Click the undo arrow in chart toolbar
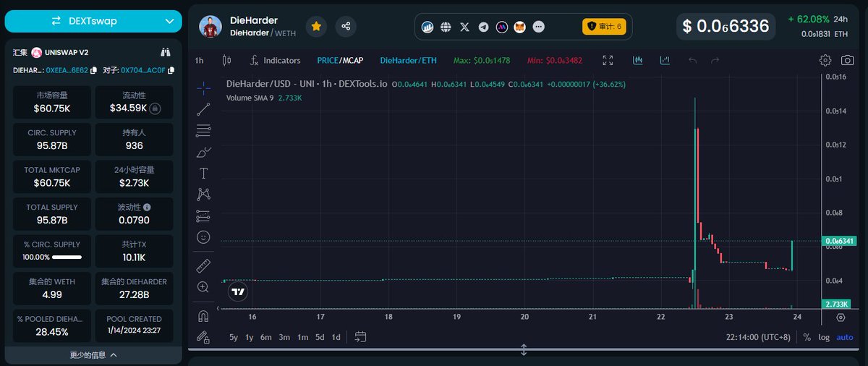 693,61
